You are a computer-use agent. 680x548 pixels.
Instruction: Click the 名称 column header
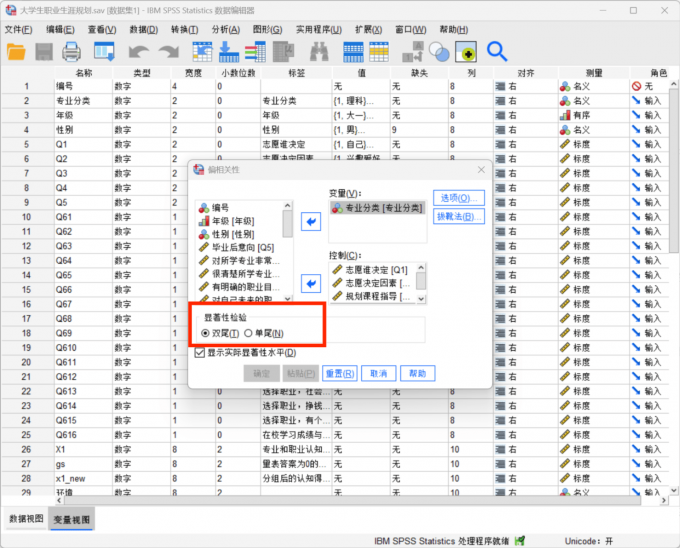pos(84,73)
